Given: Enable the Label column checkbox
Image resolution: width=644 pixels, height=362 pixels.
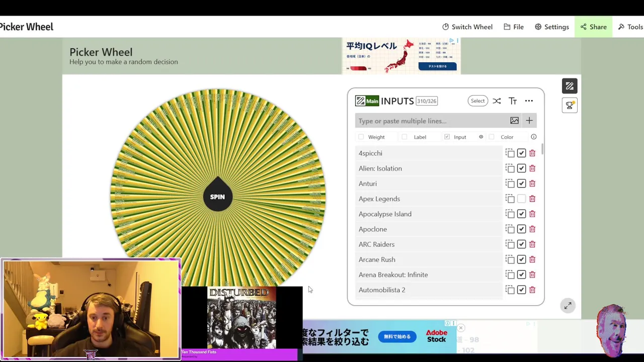Looking at the screenshot, I should pyautogui.click(x=405, y=137).
